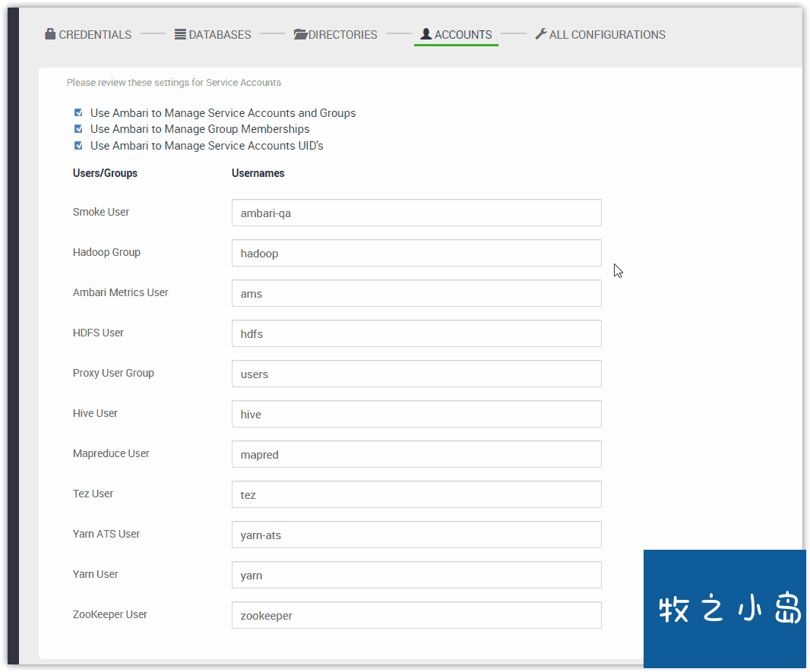810x672 pixels.
Task: Click the 'Please review these settings' text
Action: (173, 83)
